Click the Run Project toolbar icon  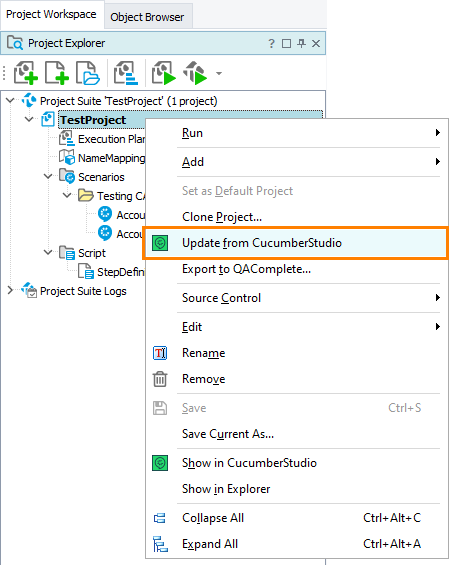164,73
